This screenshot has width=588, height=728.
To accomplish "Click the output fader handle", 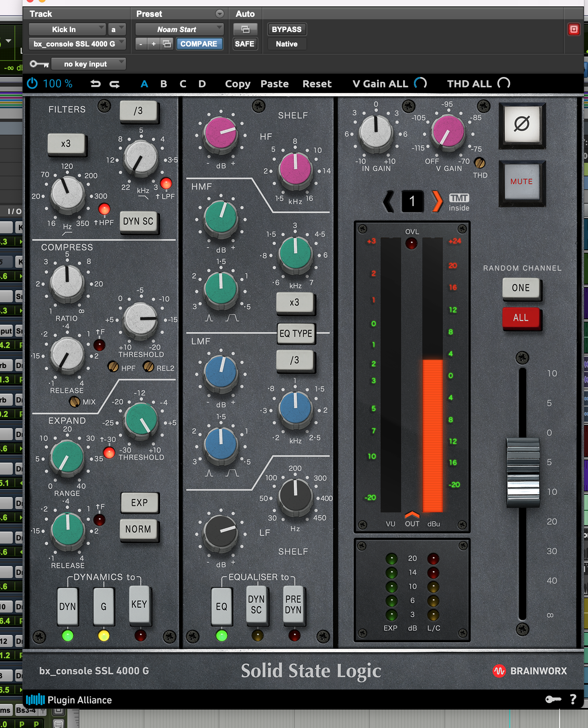I will pyautogui.click(x=523, y=472).
